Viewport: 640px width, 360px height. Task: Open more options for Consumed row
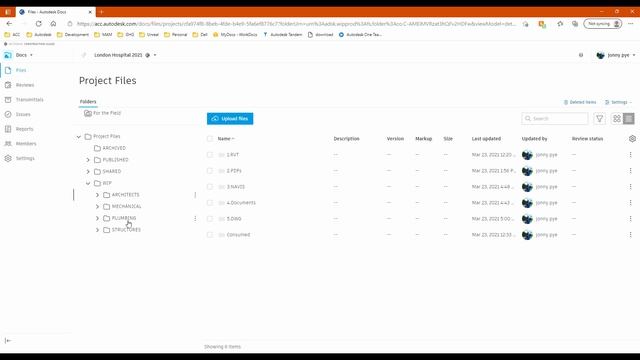click(630, 235)
